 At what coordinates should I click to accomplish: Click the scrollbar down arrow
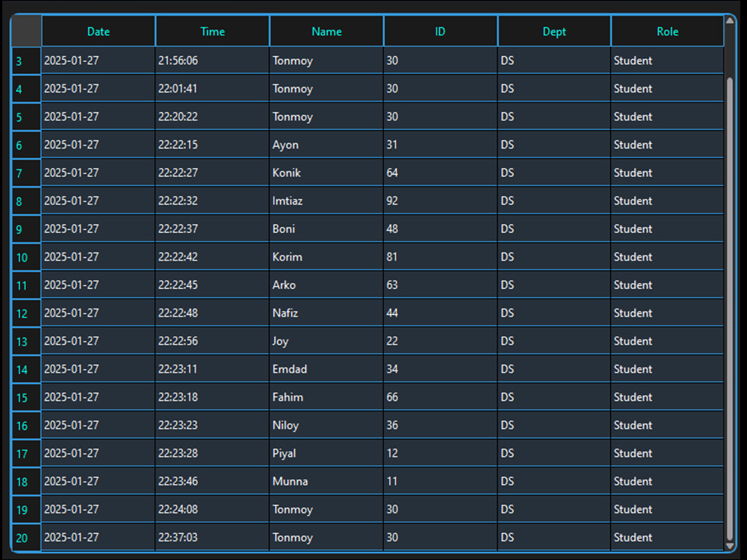pyautogui.click(x=730, y=546)
